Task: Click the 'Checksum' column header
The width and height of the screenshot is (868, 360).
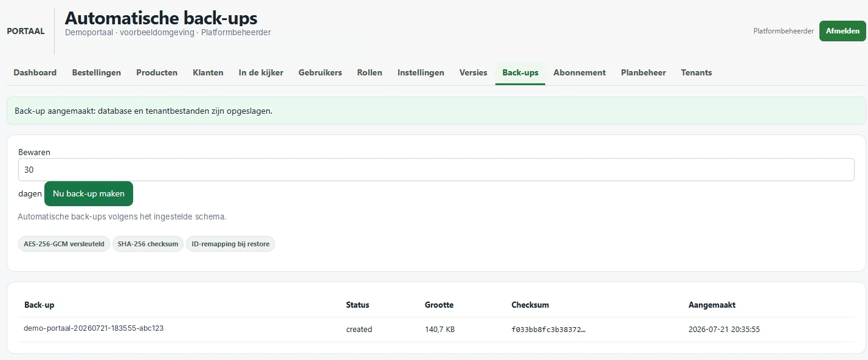Action: coord(530,305)
